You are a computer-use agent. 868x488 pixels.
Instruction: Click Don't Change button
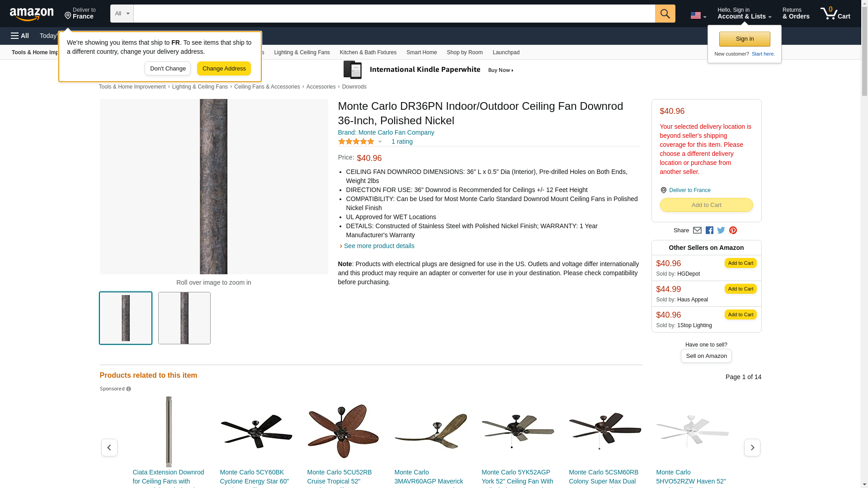coord(168,69)
